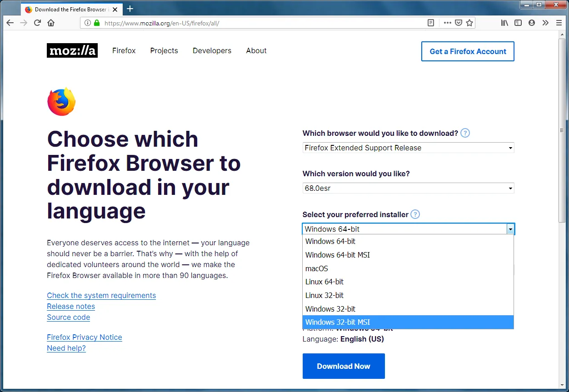Click the Download Now button
Image resolution: width=569 pixels, height=392 pixels.
coord(344,366)
